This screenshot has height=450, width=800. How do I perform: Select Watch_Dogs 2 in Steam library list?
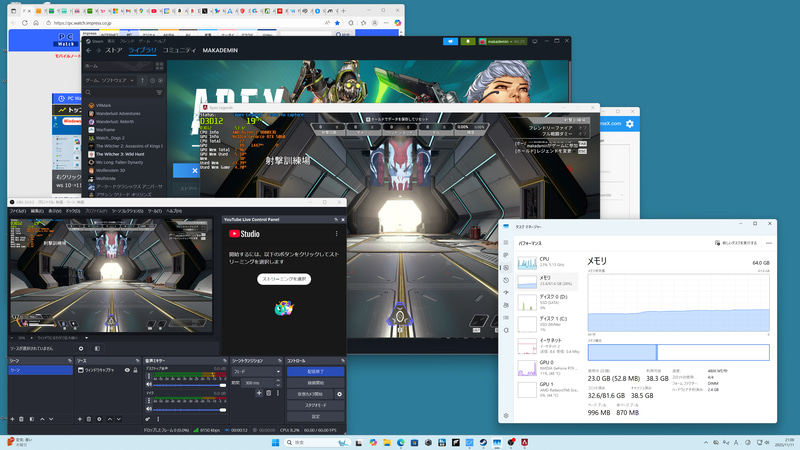click(110, 138)
